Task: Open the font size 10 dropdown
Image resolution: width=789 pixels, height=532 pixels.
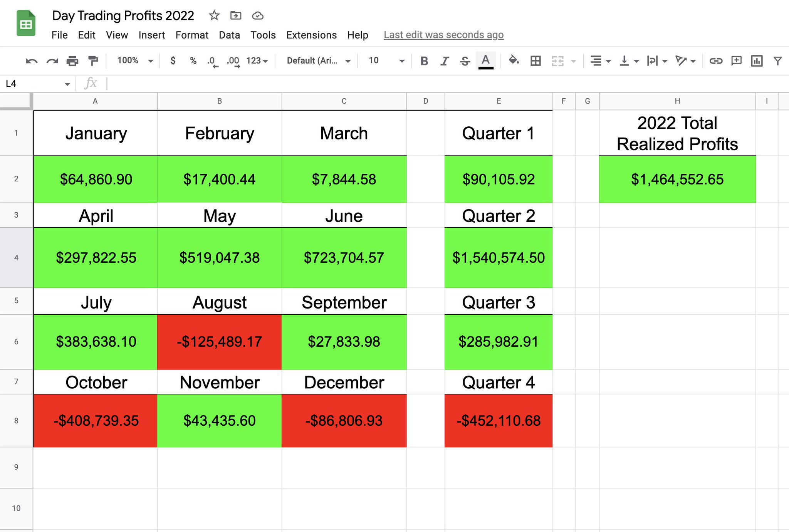Action: tap(386, 61)
